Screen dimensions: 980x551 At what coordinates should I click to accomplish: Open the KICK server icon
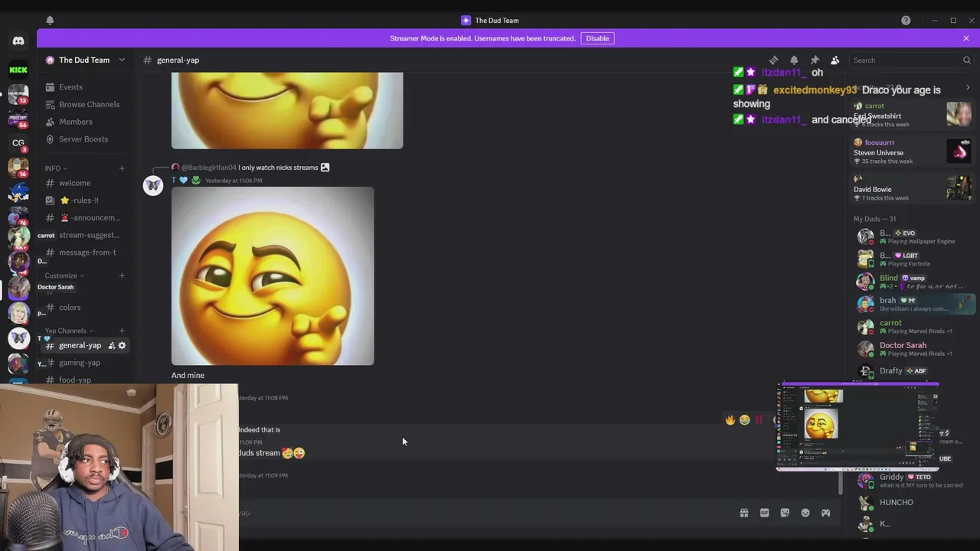click(18, 70)
